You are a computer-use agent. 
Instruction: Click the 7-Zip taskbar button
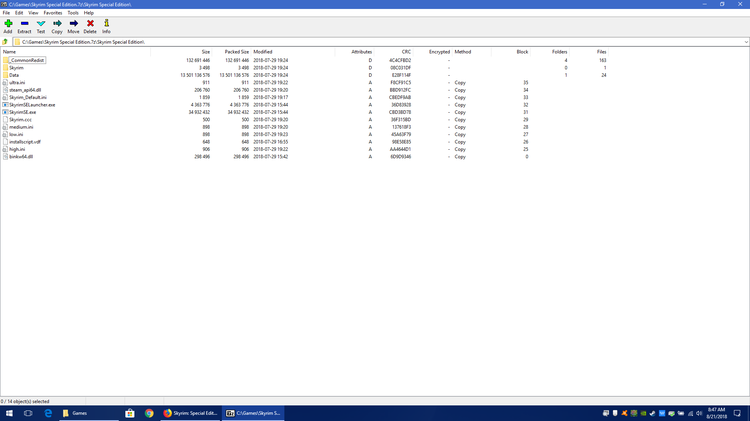(253, 413)
